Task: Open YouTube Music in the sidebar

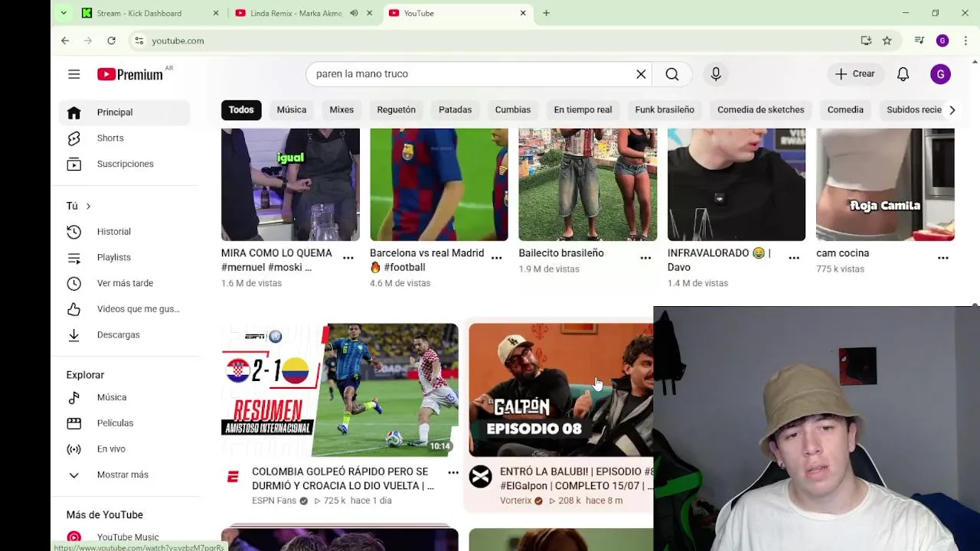Action: tap(124, 537)
